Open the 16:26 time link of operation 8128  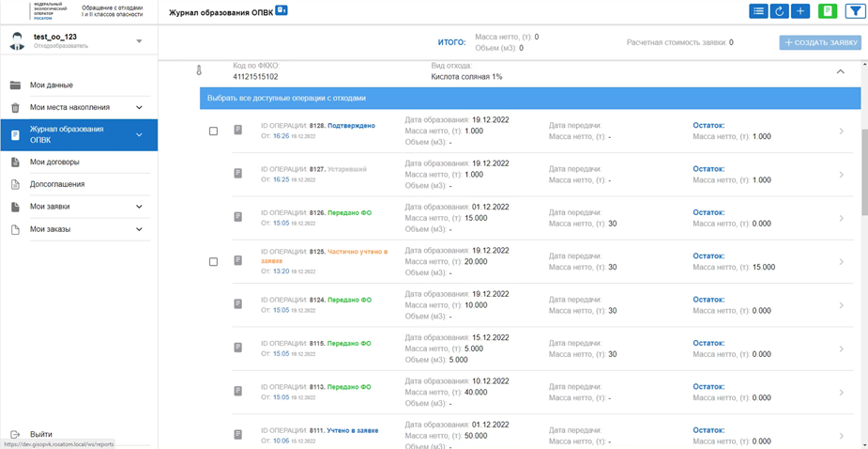click(282, 136)
